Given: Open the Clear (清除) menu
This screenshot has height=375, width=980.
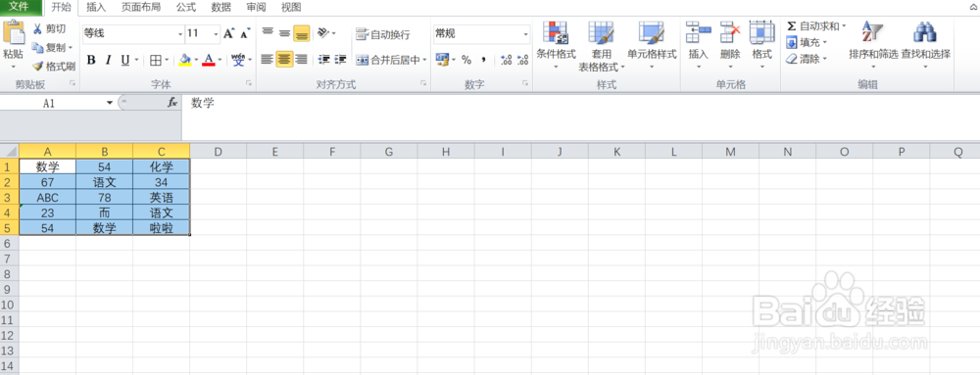Looking at the screenshot, I should (807, 59).
